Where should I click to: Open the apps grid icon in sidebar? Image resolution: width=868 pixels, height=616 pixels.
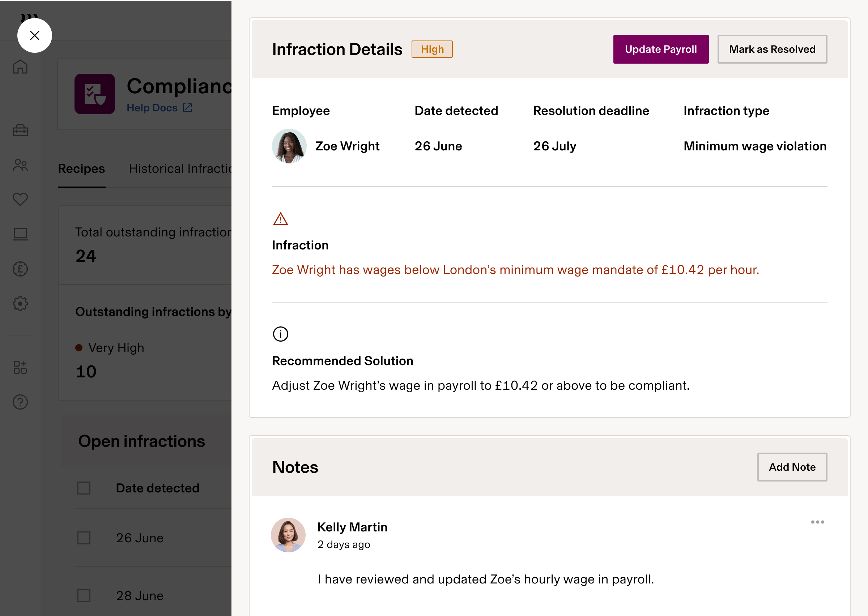pyautogui.click(x=20, y=367)
